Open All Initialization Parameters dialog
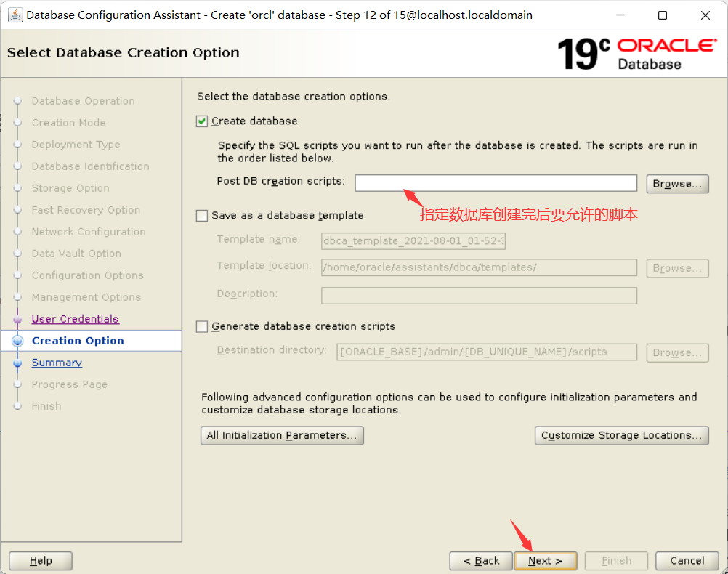 pos(282,436)
